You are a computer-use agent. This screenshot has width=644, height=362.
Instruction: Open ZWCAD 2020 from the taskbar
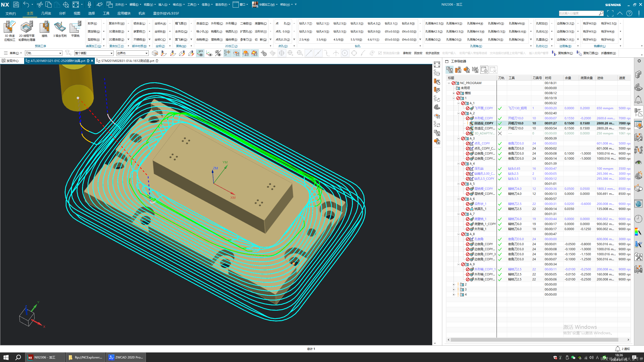[126, 357]
